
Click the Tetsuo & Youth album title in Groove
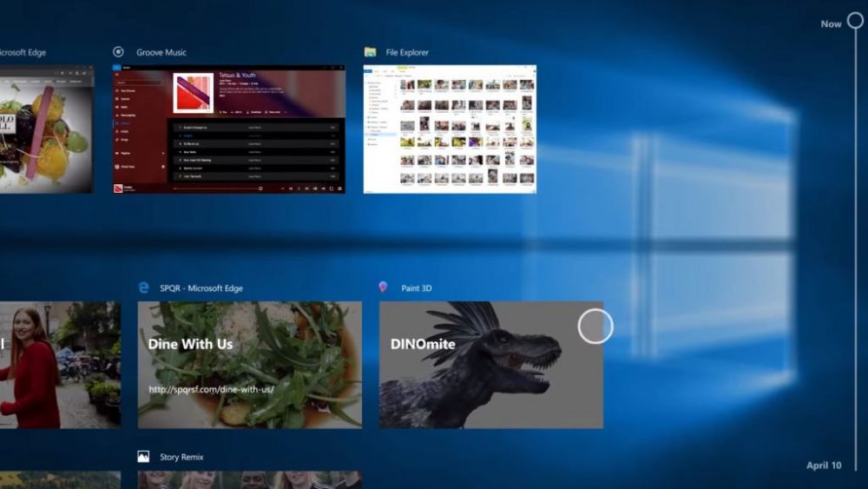point(237,75)
